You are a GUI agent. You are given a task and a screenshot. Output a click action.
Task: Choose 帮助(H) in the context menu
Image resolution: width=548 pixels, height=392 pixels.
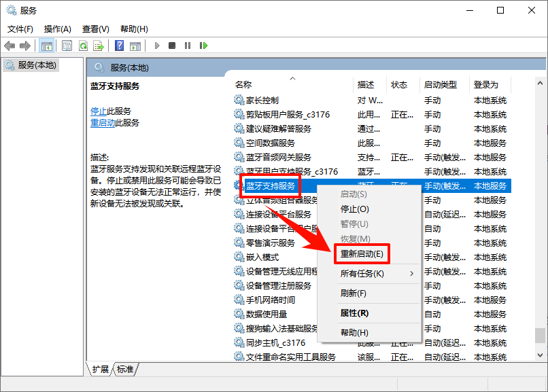click(x=369, y=333)
